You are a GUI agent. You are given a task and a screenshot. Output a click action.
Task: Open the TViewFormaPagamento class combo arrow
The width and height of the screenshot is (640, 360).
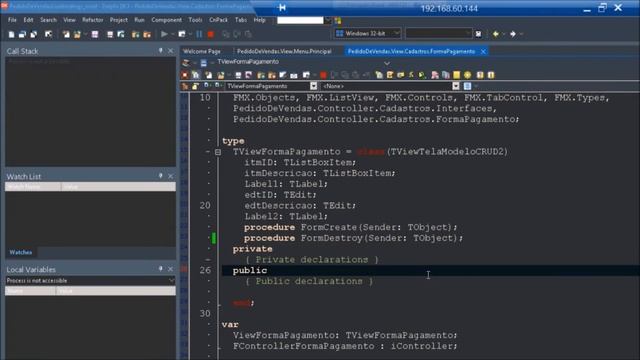[313, 86]
